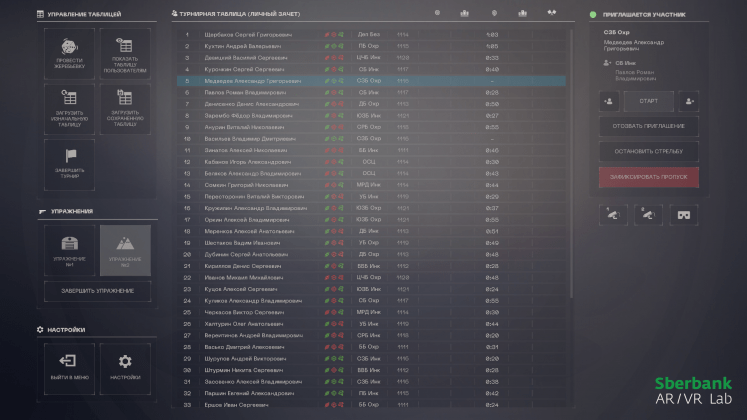The width and height of the screenshot is (747, 420).
Task: Select first camera view icon
Action: point(610,214)
